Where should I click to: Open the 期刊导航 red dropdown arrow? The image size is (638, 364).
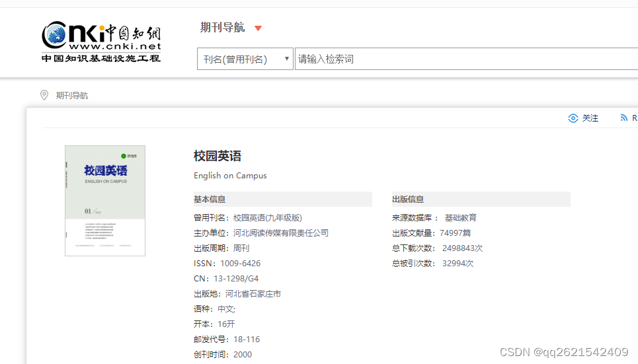point(258,28)
